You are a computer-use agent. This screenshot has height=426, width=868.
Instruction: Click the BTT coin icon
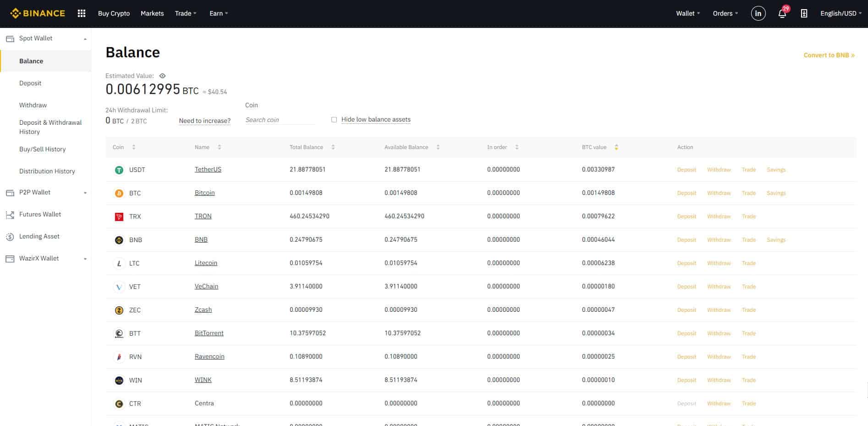119,334
